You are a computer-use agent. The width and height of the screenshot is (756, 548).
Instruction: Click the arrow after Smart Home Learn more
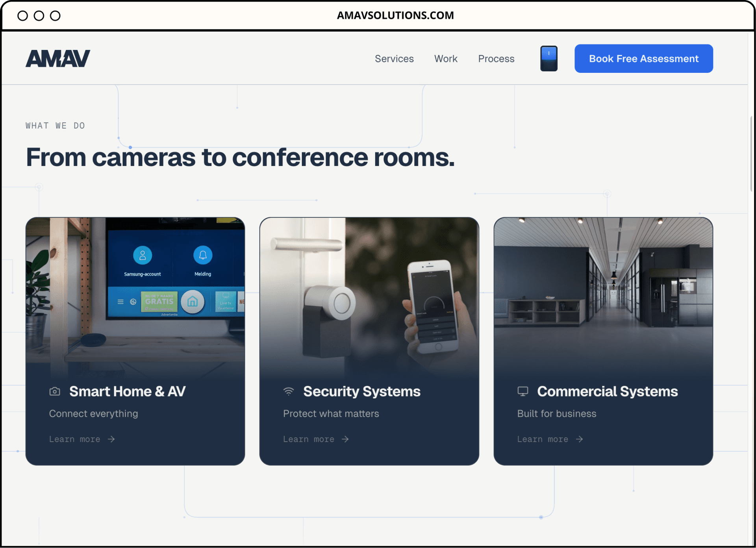(111, 439)
